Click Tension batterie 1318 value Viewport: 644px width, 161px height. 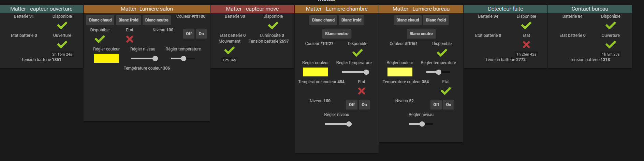click(x=590, y=60)
